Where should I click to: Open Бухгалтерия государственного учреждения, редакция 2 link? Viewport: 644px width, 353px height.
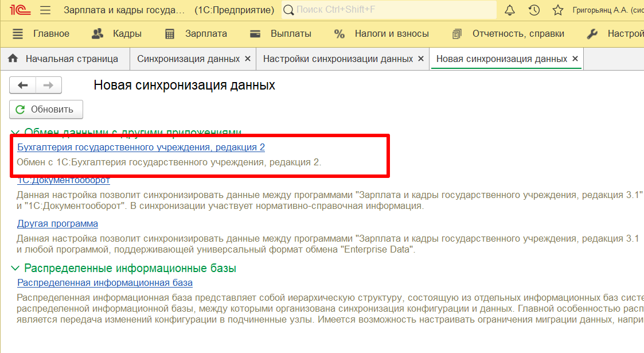tap(141, 148)
